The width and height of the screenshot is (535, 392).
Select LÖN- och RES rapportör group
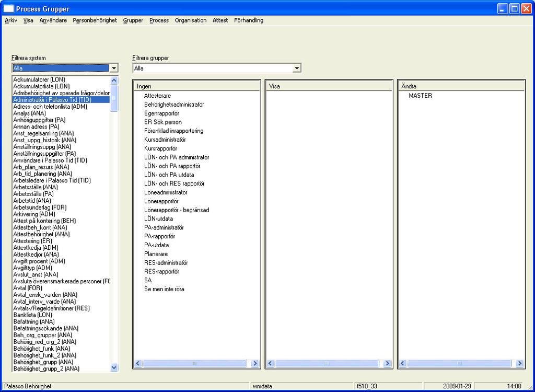[x=175, y=183]
